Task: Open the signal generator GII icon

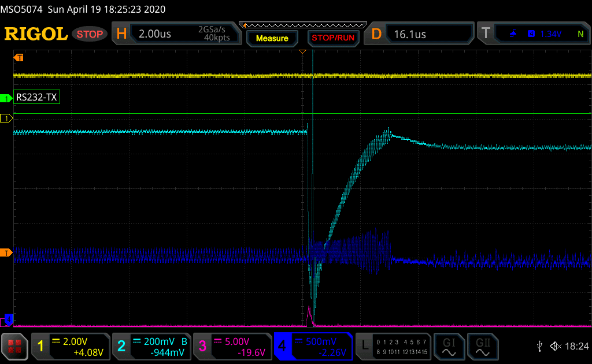Action: point(480,346)
